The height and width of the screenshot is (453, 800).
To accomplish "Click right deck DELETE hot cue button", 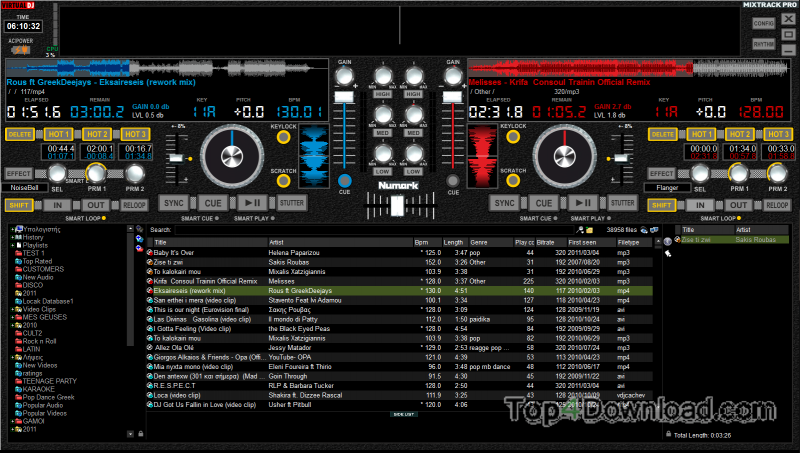I will [x=662, y=134].
